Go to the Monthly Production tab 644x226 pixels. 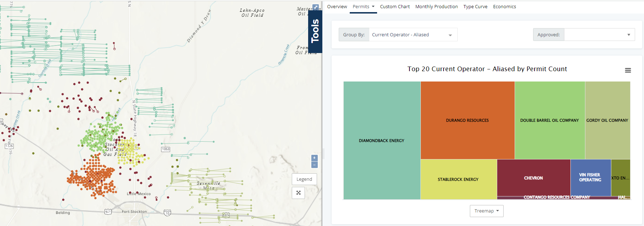436,6
